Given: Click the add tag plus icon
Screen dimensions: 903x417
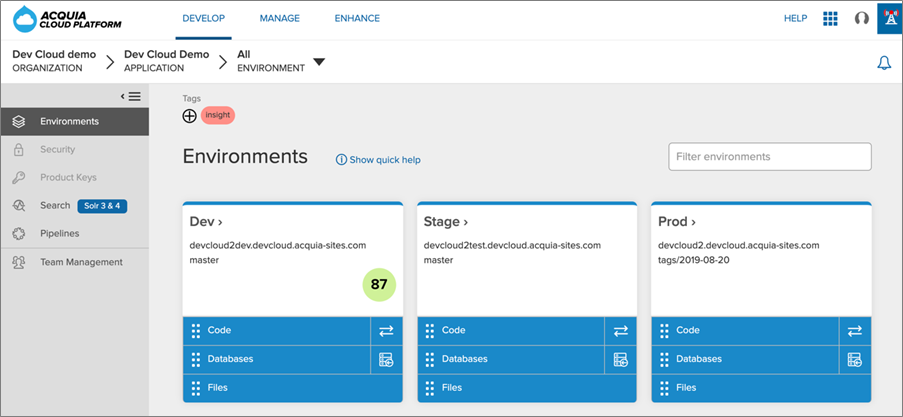Looking at the screenshot, I should (190, 116).
